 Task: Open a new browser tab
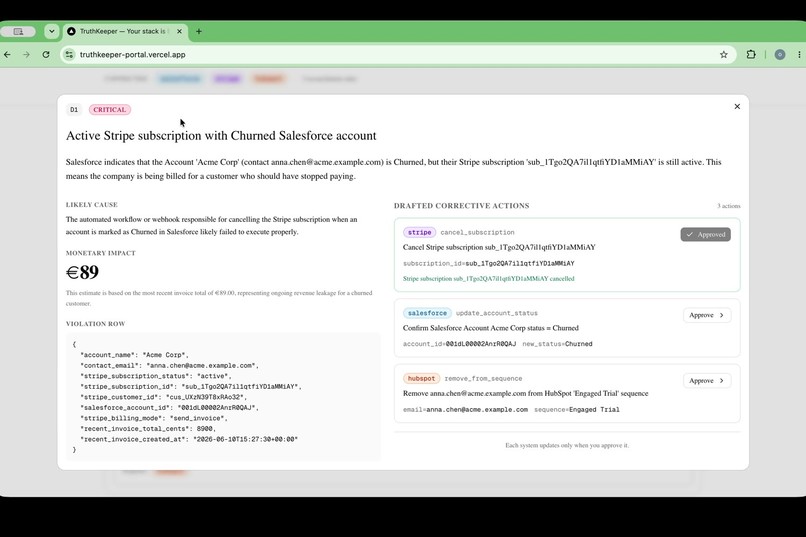click(198, 31)
